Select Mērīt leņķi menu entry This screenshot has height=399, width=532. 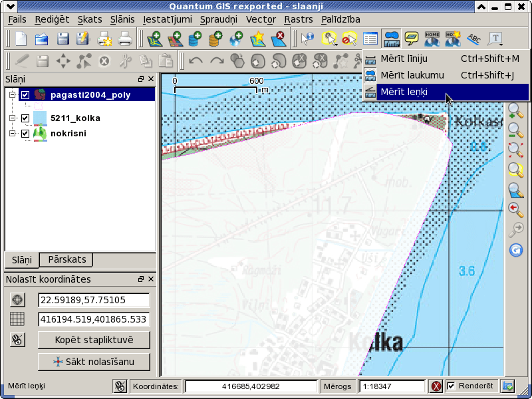446,92
